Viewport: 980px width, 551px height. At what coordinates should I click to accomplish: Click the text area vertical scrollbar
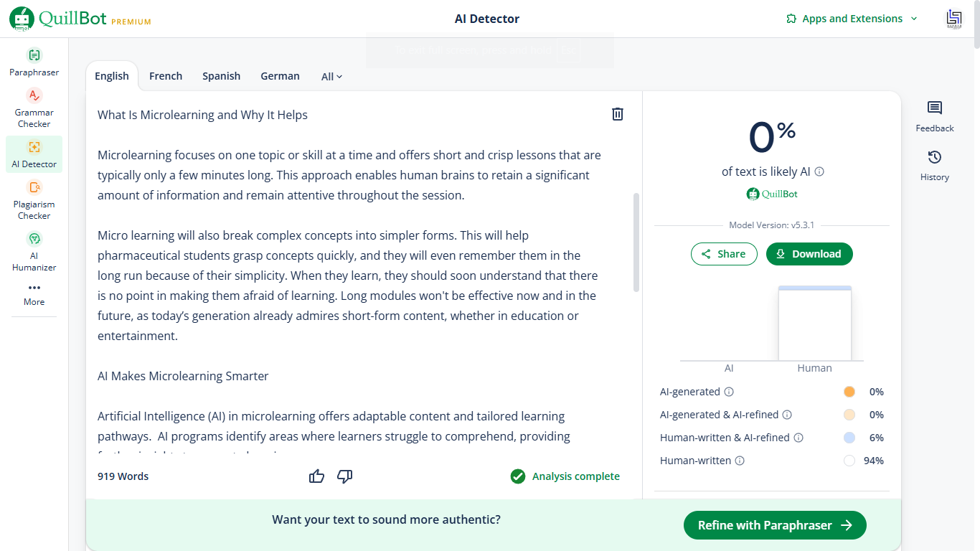(x=636, y=242)
